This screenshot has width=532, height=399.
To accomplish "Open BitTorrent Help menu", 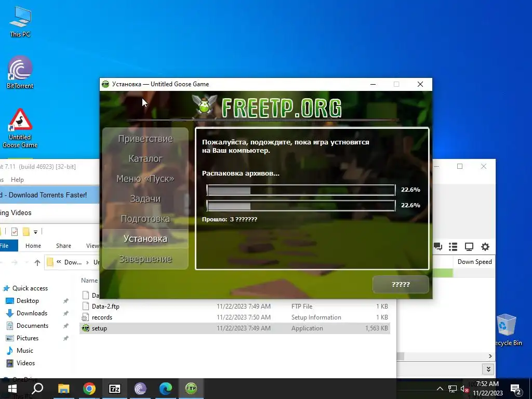I will pos(17,180).
